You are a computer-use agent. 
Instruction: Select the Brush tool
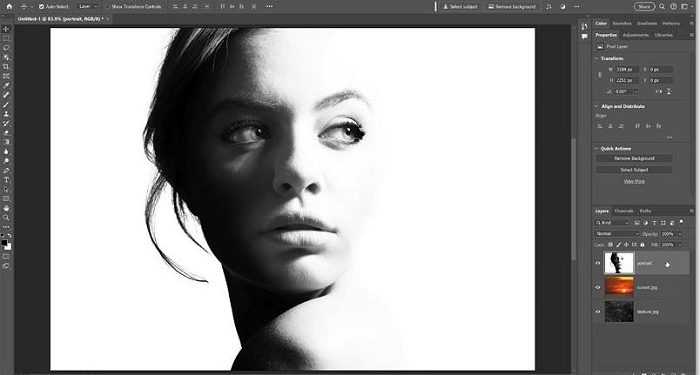click(x=6, y=104)
